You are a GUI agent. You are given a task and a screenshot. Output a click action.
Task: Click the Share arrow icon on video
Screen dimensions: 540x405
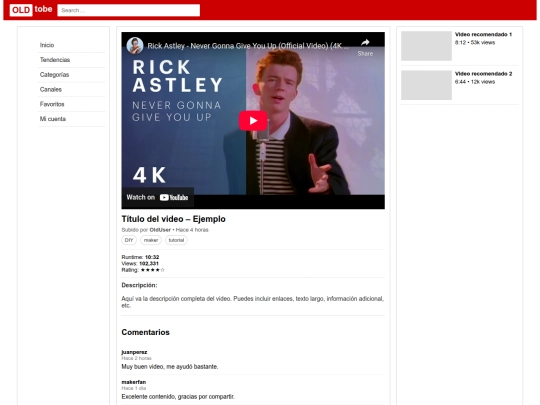tap(365, 42)
